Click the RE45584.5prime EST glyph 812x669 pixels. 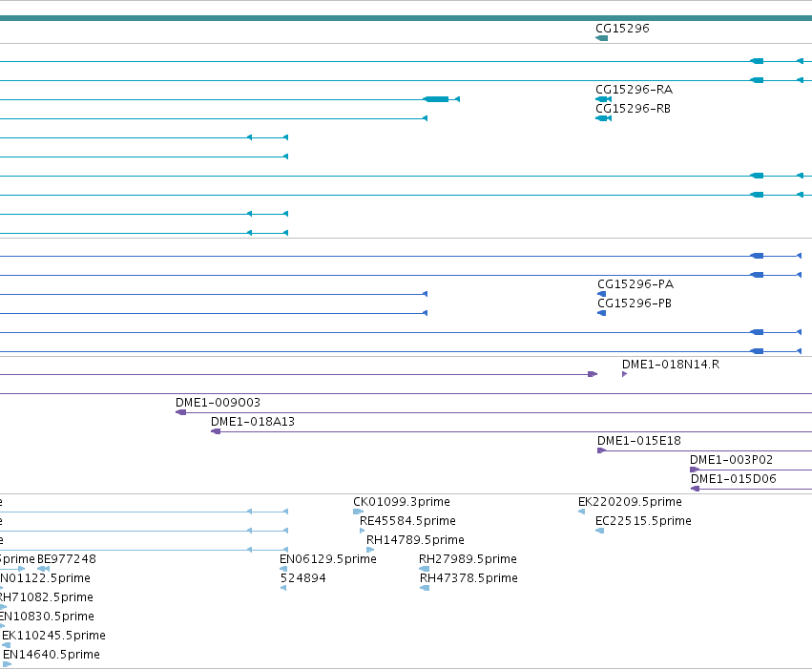(362, 532)
